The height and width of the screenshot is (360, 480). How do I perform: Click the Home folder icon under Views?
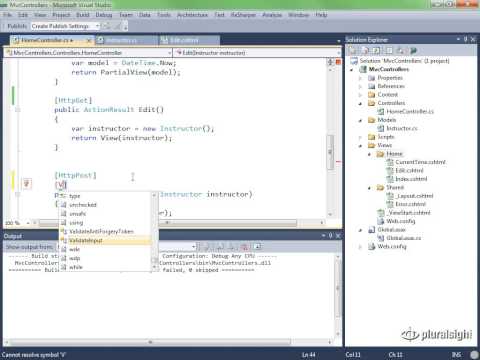pos(380,154)
